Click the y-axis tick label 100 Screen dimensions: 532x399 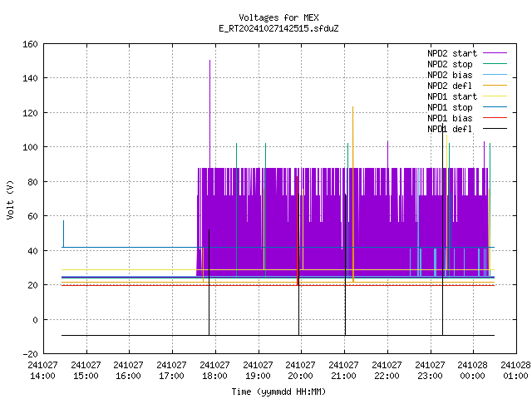pos(30,147)
